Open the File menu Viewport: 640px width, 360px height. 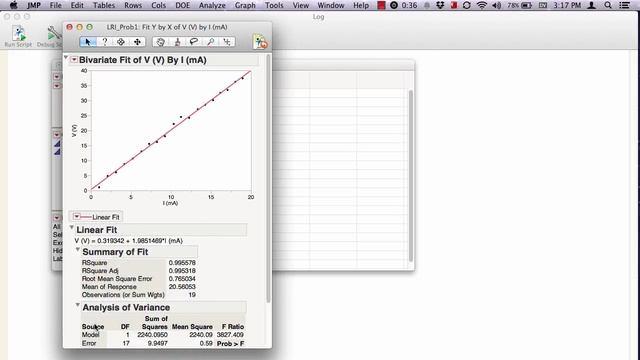pos(56,5)
